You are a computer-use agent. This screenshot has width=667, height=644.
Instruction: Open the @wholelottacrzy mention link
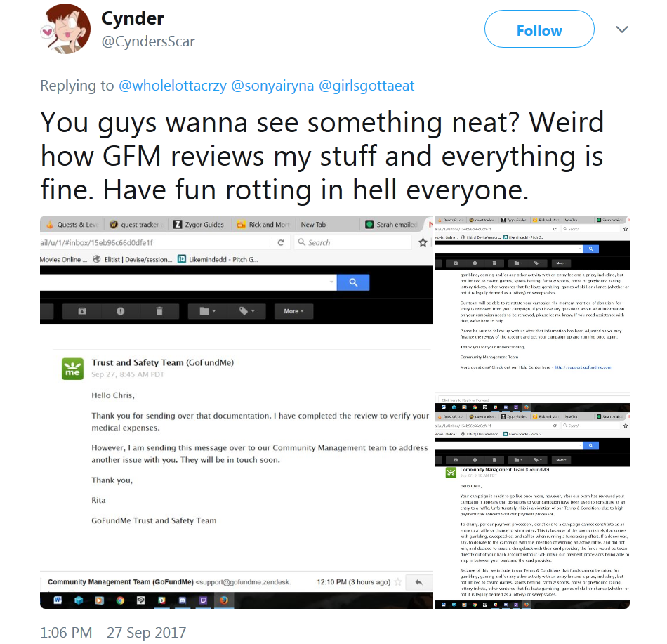pos(173,86)
